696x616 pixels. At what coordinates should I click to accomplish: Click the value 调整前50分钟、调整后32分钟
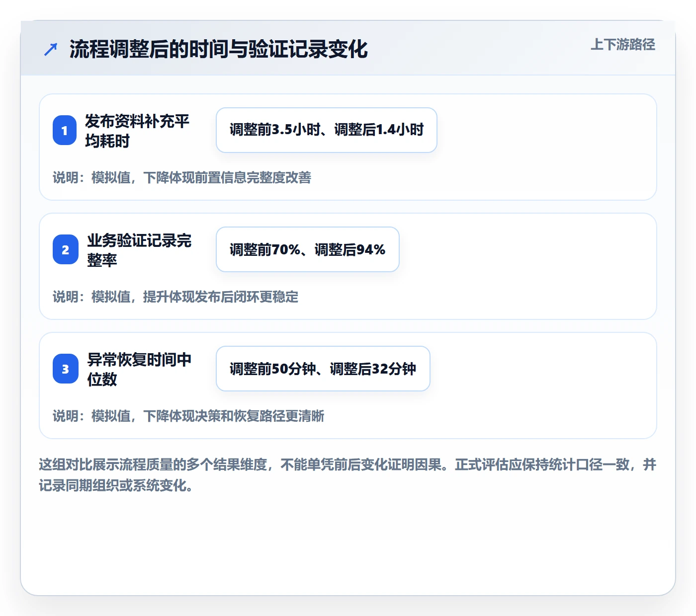point(323,369)
